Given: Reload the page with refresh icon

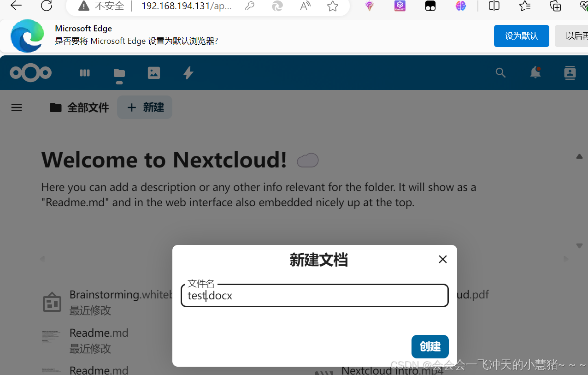Looking at the screenshot, I should [47, 6].
